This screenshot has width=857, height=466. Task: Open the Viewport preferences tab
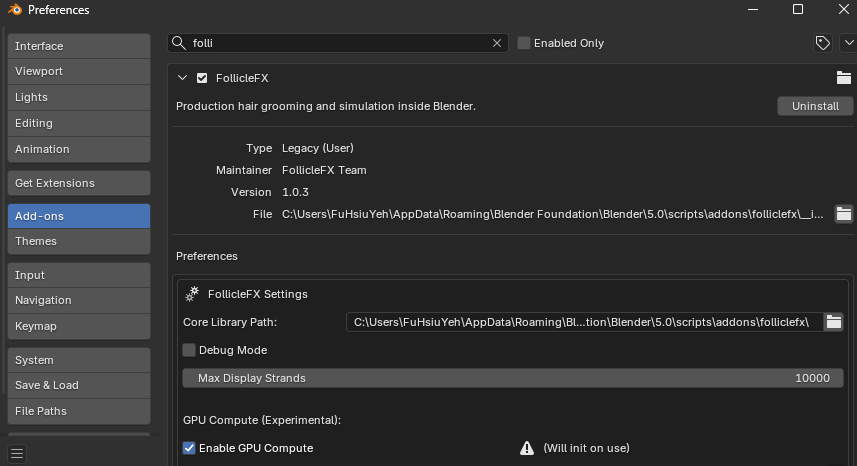click(x=79, y=71)
